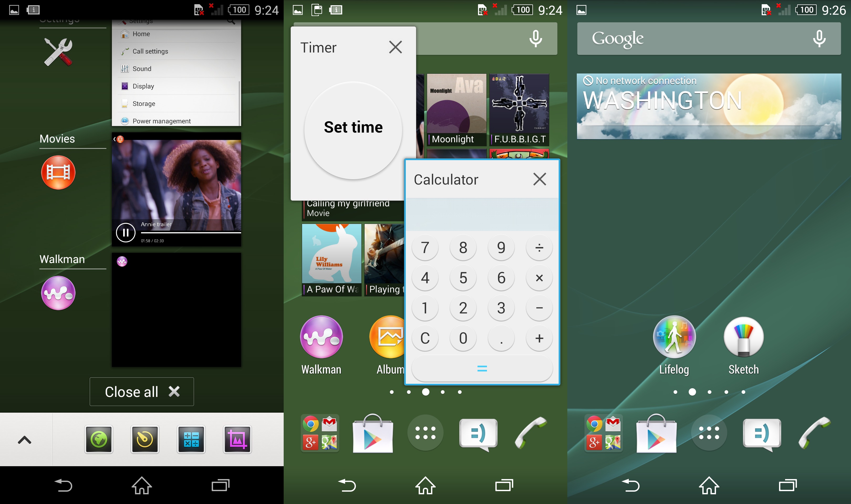
Task: Tap digit 2 on the Calculator
Action: (x=463, y=308)
